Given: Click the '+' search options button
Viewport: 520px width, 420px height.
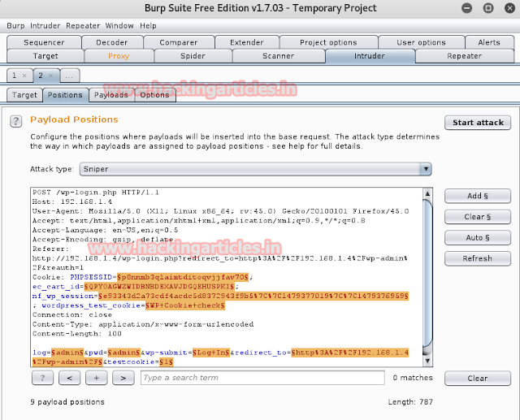Looking at the screenshot, I should (x=96, y=378).
